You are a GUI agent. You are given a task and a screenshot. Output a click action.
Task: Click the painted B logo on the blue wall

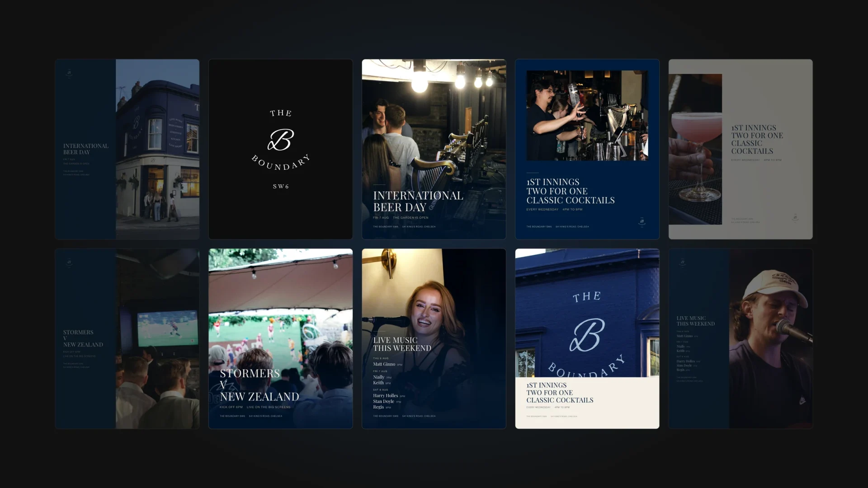[587, 335]
